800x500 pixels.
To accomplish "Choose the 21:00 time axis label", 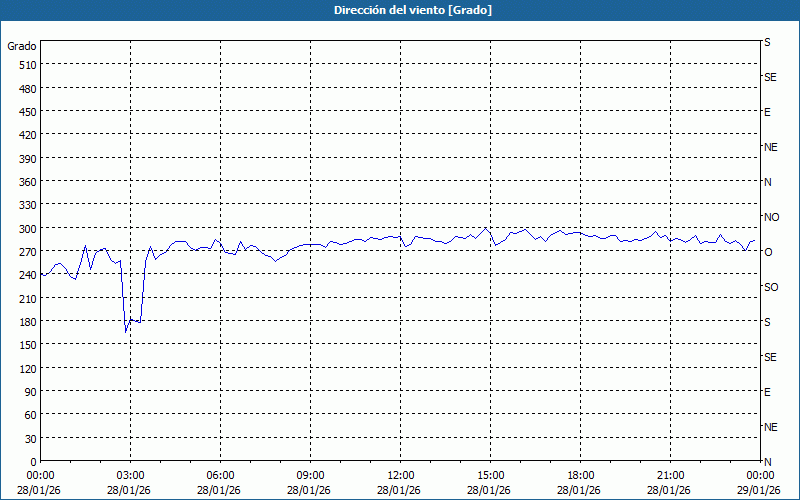I will click(x=670, y=475).
